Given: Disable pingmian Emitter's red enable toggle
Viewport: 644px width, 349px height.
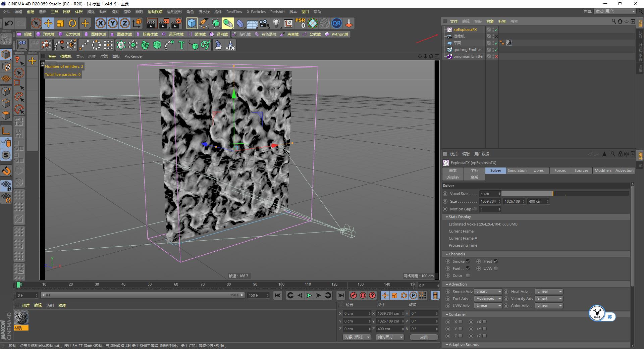Looking at the screenshot, I should pyautogui.click(x=496, y=56).
